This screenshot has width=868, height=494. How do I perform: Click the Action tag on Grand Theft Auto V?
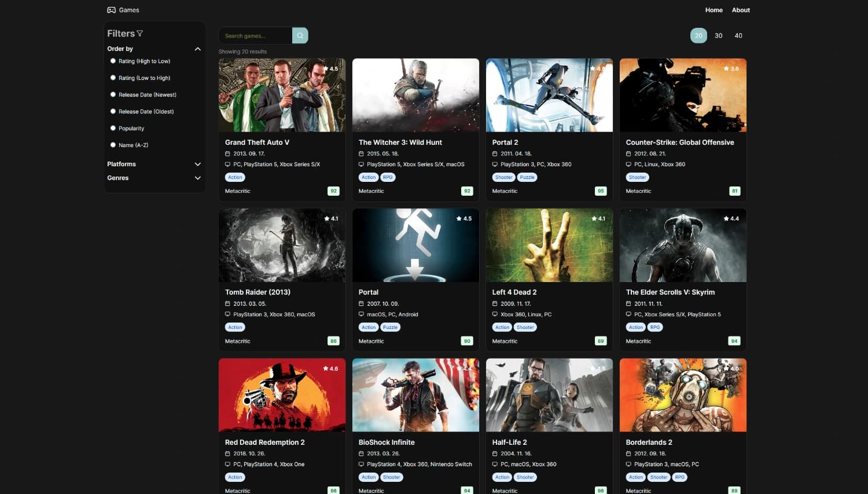234,177
